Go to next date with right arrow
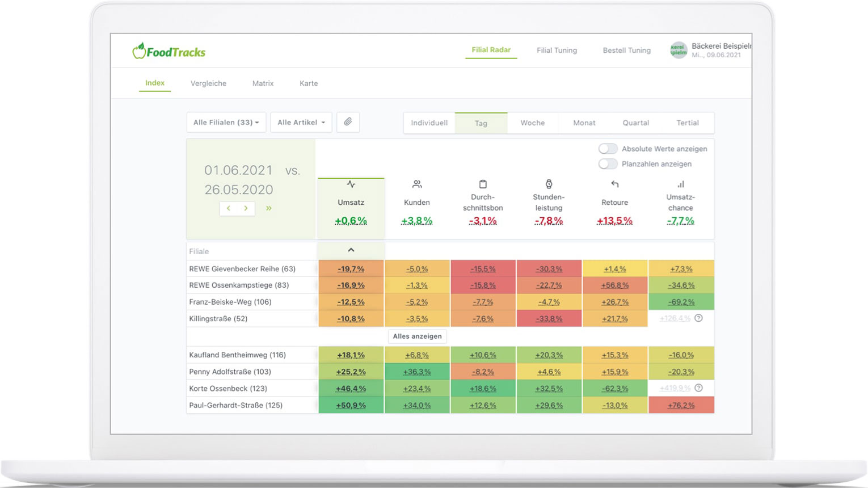 [246, 208]
